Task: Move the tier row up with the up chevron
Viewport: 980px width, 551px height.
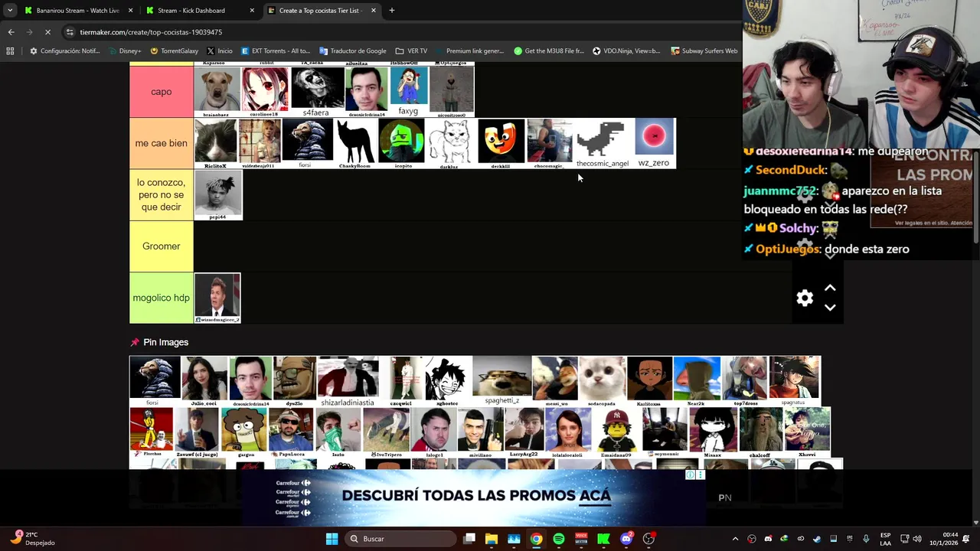Action: click(x=830, y=288)
